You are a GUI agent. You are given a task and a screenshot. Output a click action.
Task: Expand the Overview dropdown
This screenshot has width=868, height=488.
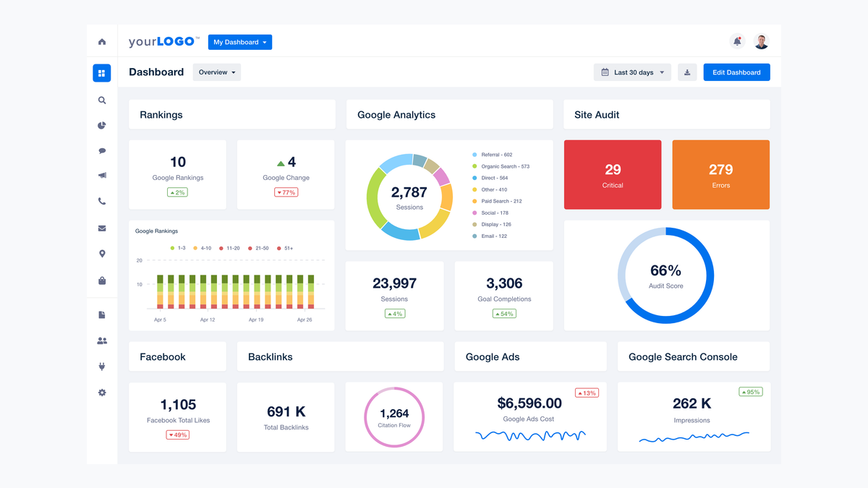click(x=217, y=72)
